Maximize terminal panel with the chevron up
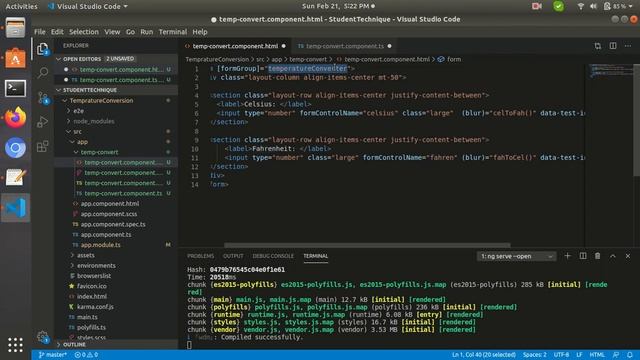The image size is (640, 360). pos(613,256)
